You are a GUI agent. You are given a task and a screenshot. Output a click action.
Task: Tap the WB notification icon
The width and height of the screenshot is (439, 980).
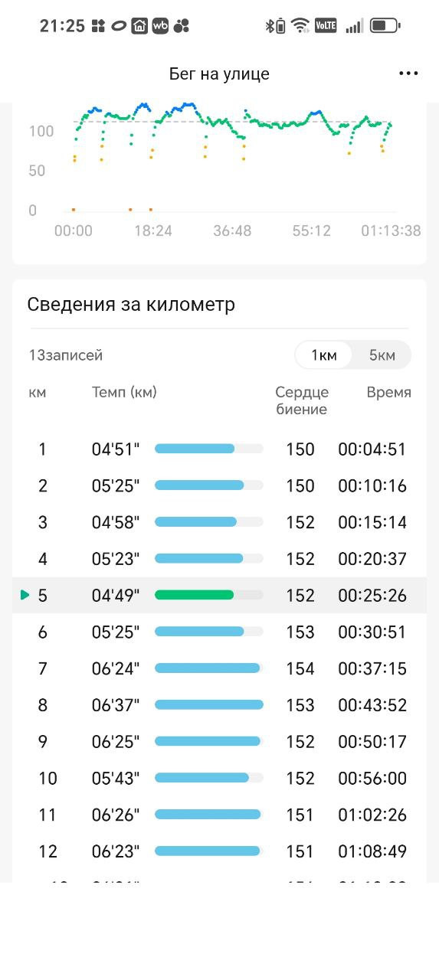click(x=160, y=26)
